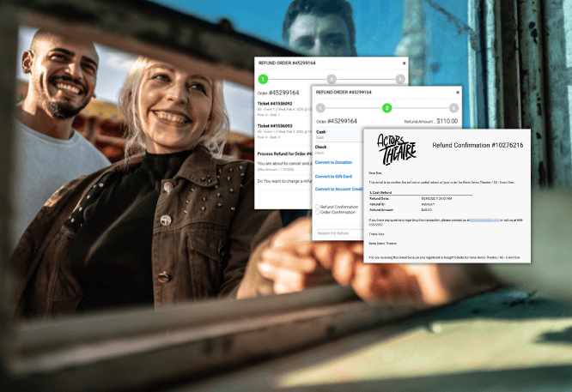Click the Cash Refund section heading
This screenshot has height=392, width=572.
(380, 192)
